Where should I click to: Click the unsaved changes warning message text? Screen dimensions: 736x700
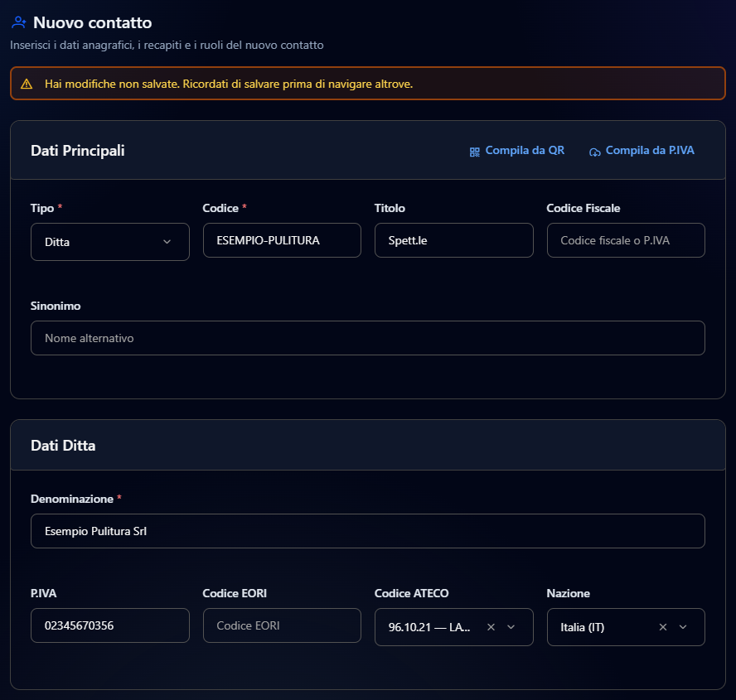[x=229, y=84]
